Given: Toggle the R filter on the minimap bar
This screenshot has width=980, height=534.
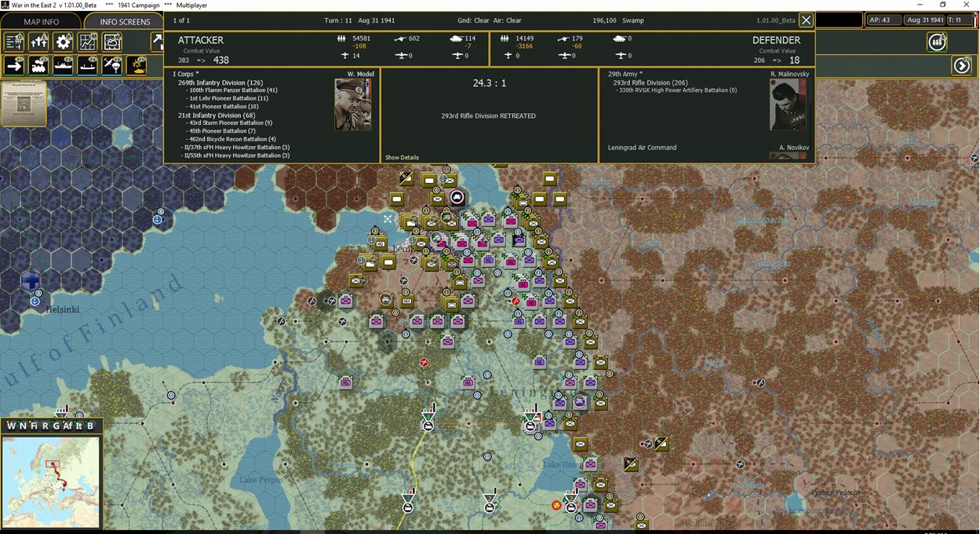Looking at the screenshot, I should point(46,426).
